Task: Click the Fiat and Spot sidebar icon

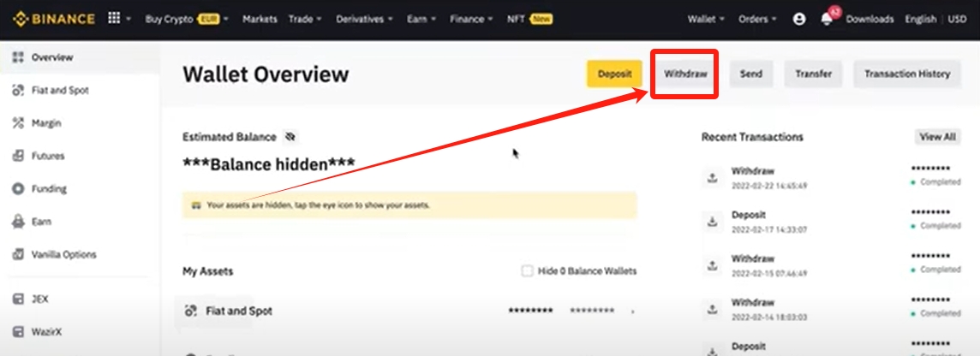Action: (x=18, y=91)
